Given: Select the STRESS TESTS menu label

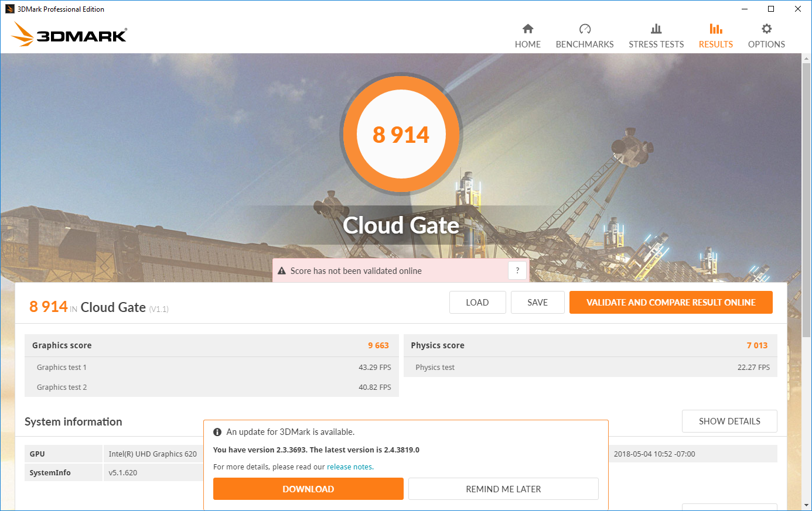Looking at the screenshot, I should 656,44.
